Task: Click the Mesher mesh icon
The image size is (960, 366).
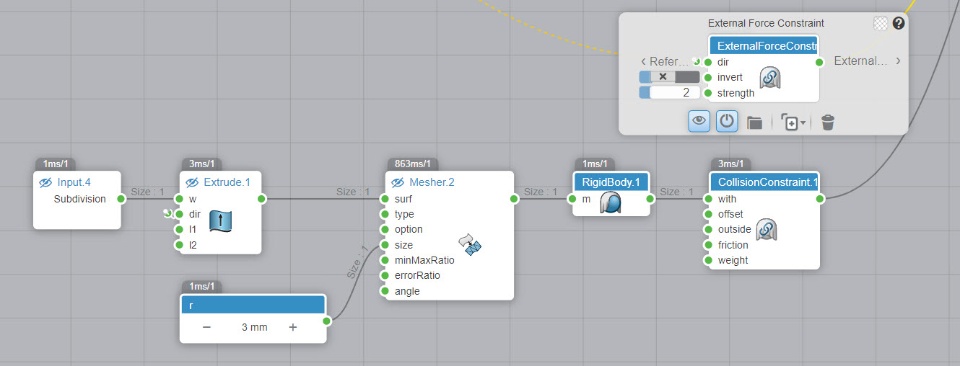Action: pos(470,244)
